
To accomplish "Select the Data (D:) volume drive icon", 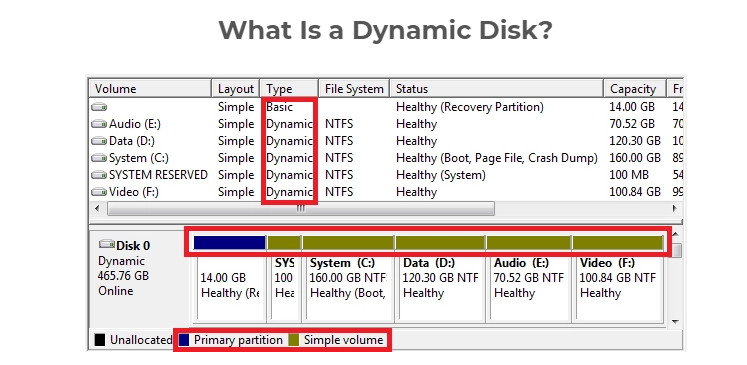I will point(99,142).
